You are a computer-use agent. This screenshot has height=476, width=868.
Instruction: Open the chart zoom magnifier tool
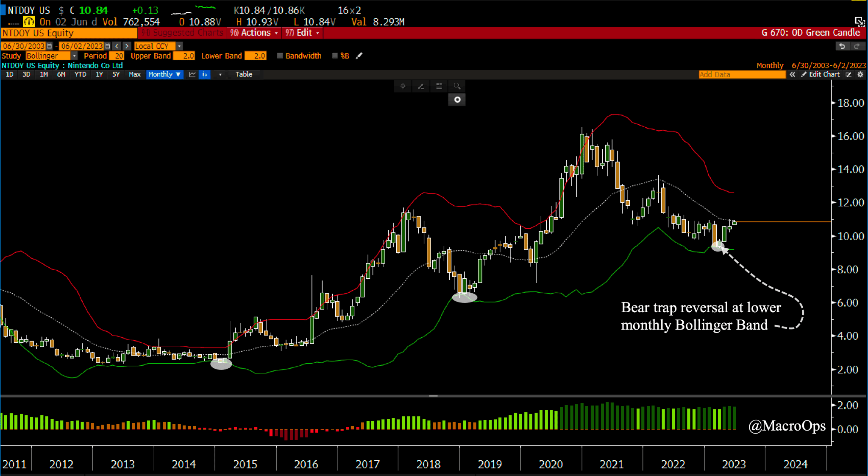click(457, 86)
